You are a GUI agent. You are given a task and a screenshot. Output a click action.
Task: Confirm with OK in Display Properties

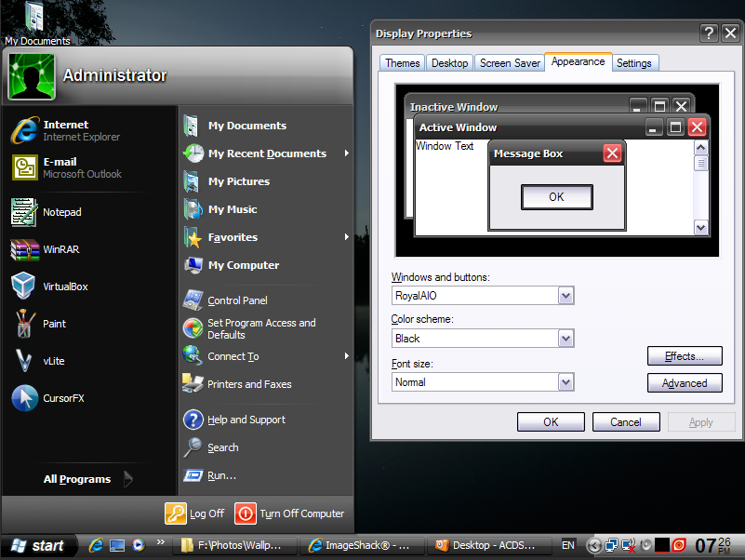click(x=551, y=422)
